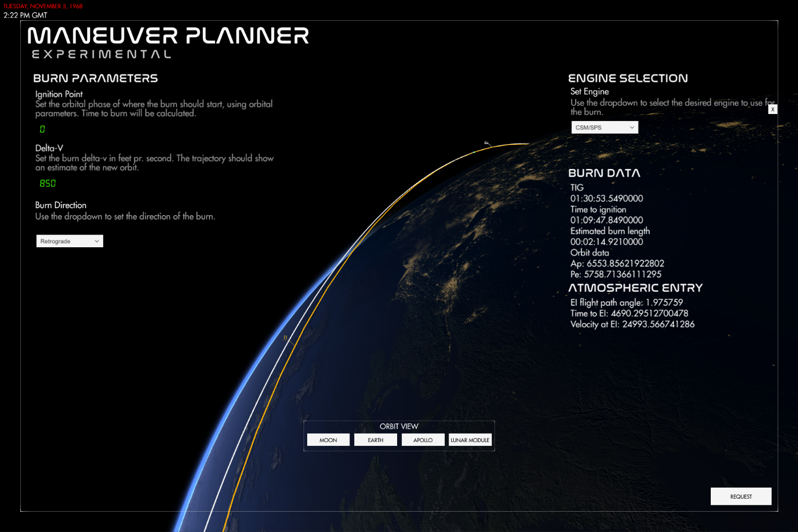Click the TIG value 01:30:53.5490000
The height and width of the screenshot is (532, 798).
[606, 199]
